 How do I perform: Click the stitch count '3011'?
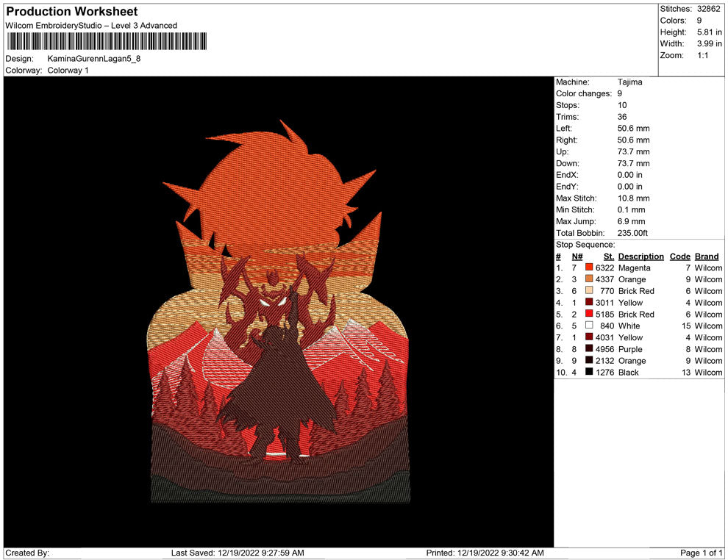(604, 303)
